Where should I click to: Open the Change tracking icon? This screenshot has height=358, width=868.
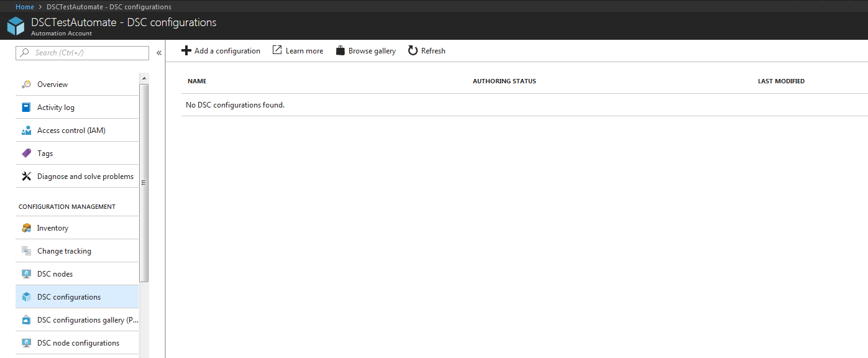25,250
